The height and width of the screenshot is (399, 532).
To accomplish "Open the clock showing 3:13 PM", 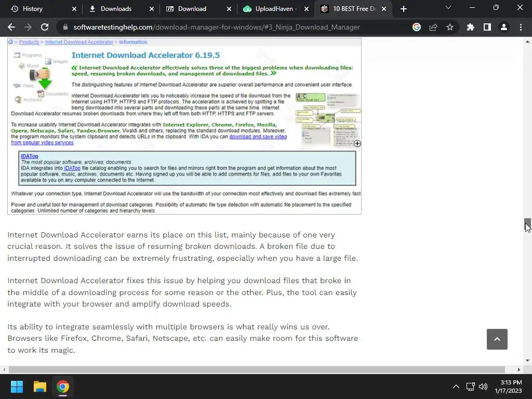I will (508, 387).
